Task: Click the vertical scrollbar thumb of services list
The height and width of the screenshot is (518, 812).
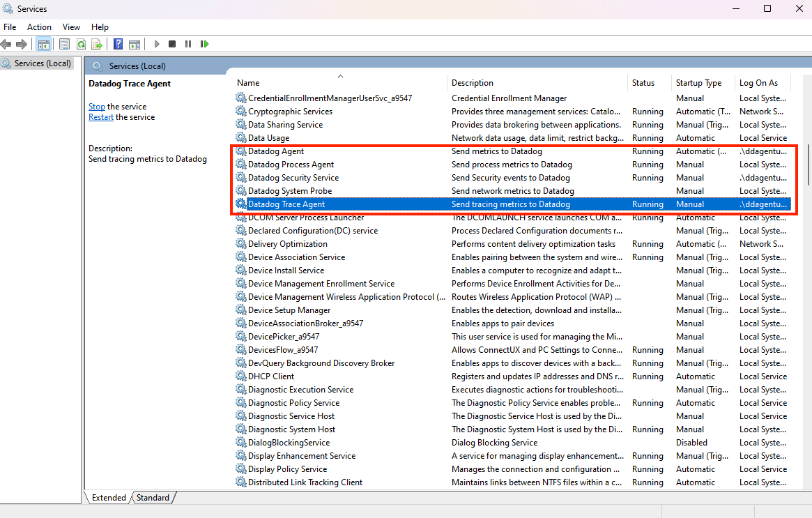Action: (x=808, y=165)
